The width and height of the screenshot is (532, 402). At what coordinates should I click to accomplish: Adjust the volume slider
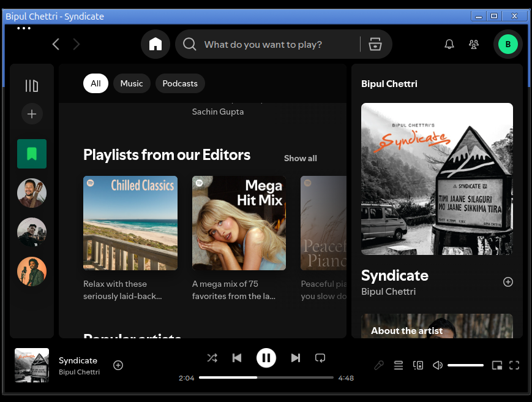465,365
